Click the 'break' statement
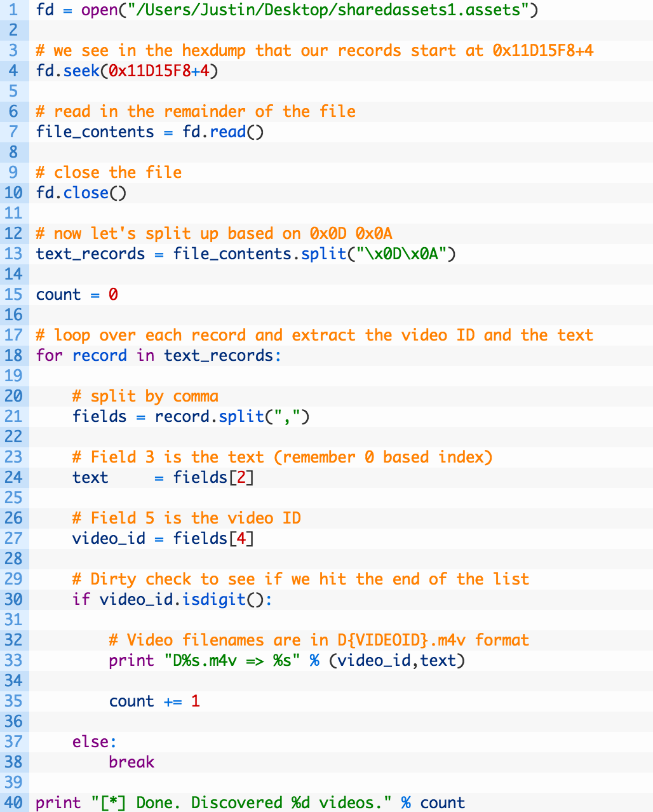This screenshot has width=653, height=812. click(131, 762)
